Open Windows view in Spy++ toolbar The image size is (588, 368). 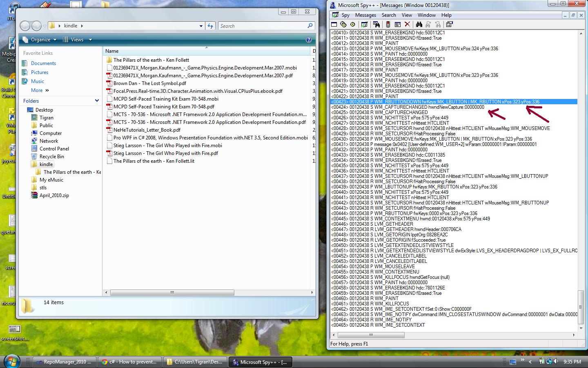pos(334,24)
